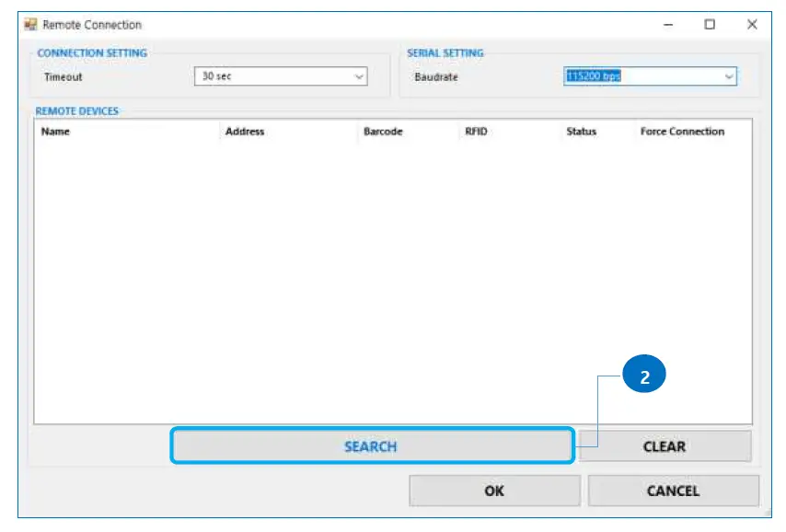The width and height of the screenshot is (786, 532).
Task: Open the Timeout dropdown arrow
Action: tap(359, 76)
